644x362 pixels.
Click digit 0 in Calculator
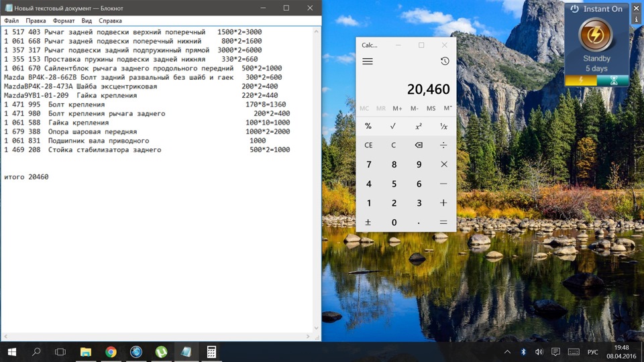coord(394,222)
